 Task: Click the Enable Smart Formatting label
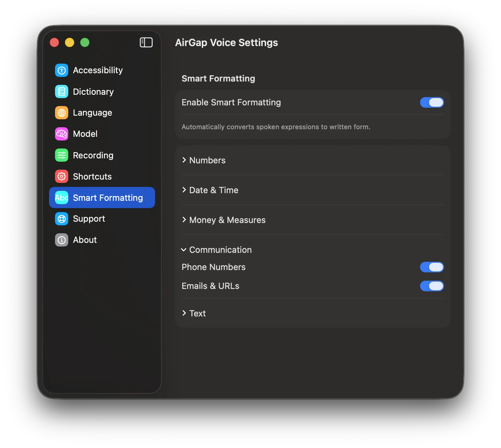coord(231,103)
